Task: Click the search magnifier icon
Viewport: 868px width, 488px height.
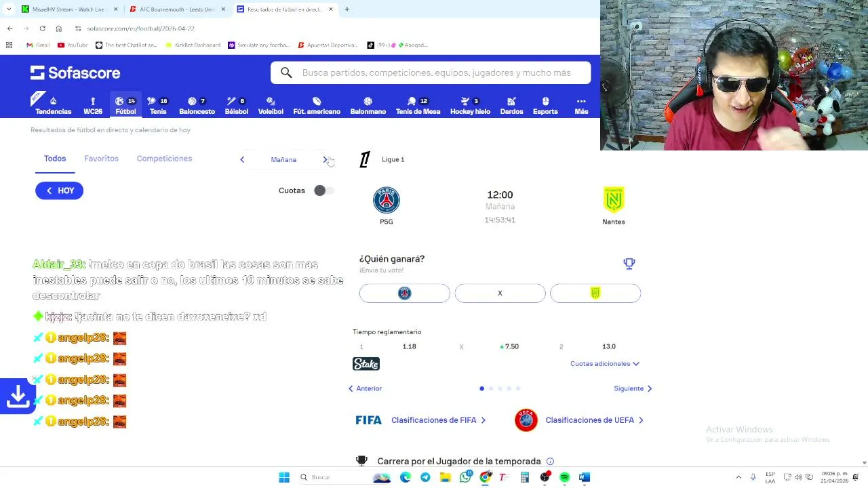Action: (286, 73)
